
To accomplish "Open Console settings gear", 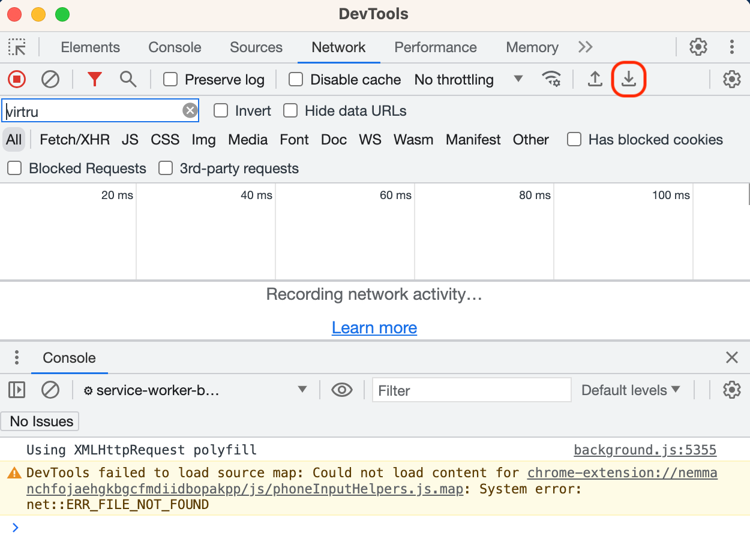I will click(732, 390).
